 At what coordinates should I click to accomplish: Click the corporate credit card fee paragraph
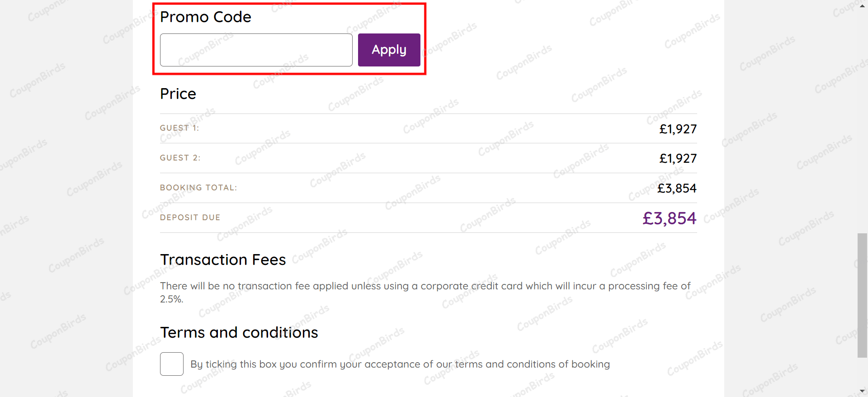pyautogui.click(x=425, y=292)
